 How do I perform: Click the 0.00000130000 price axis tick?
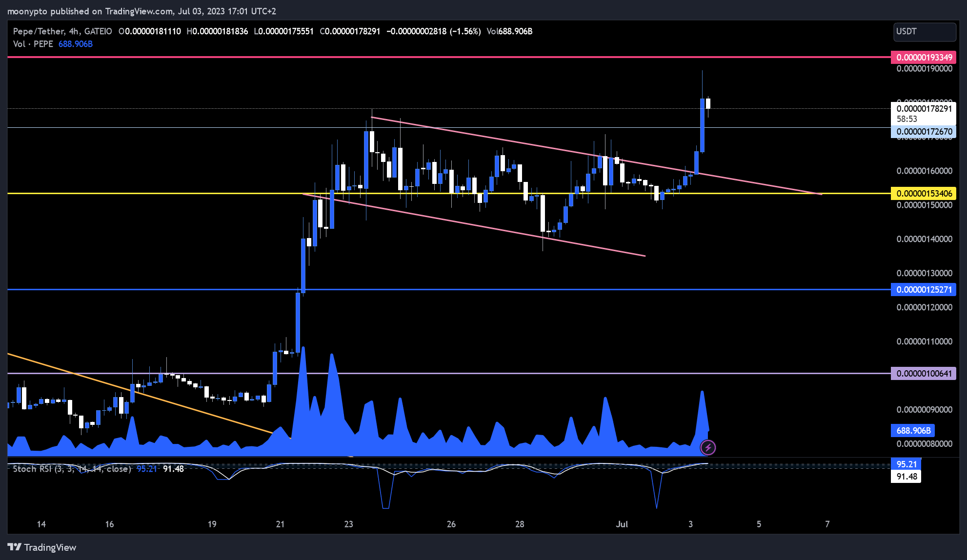click(x=924, y=273)
